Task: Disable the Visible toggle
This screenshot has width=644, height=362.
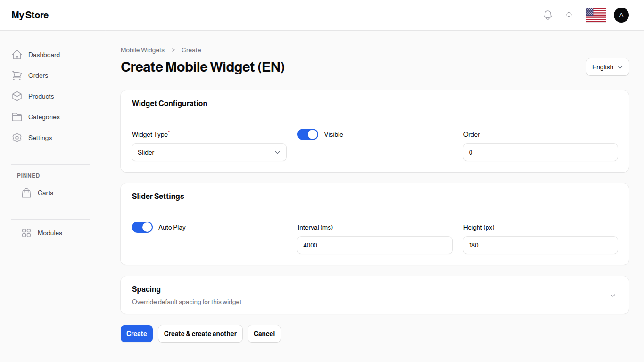Action: tap(307, 134)
